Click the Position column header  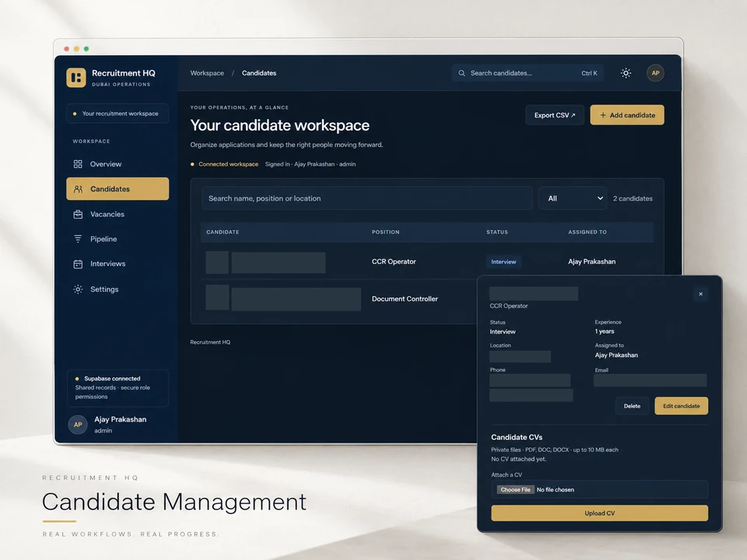pyautogui.click(x=385, y=232)
